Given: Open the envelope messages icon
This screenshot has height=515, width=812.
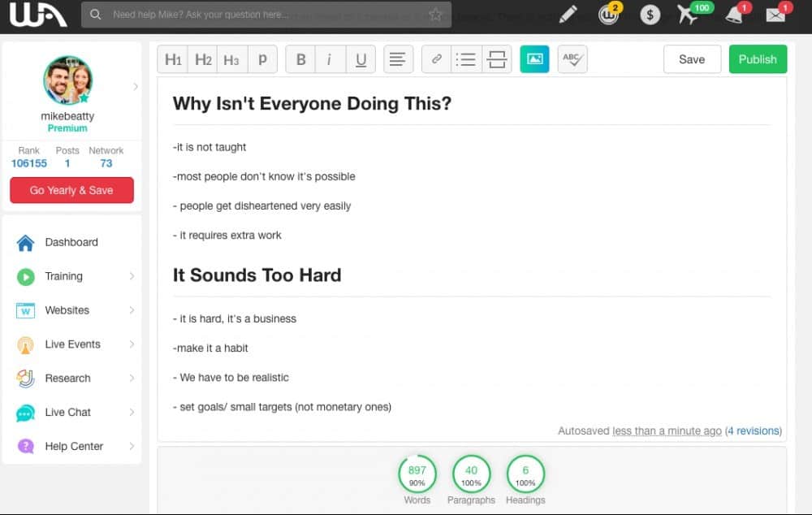Looking at the screenshot, I should [x=775, y=15].
